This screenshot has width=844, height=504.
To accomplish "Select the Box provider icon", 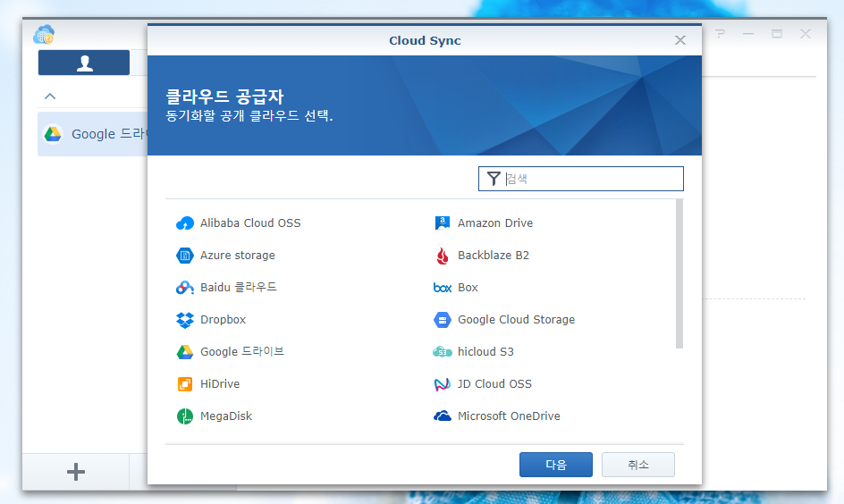I will point(443,288).
